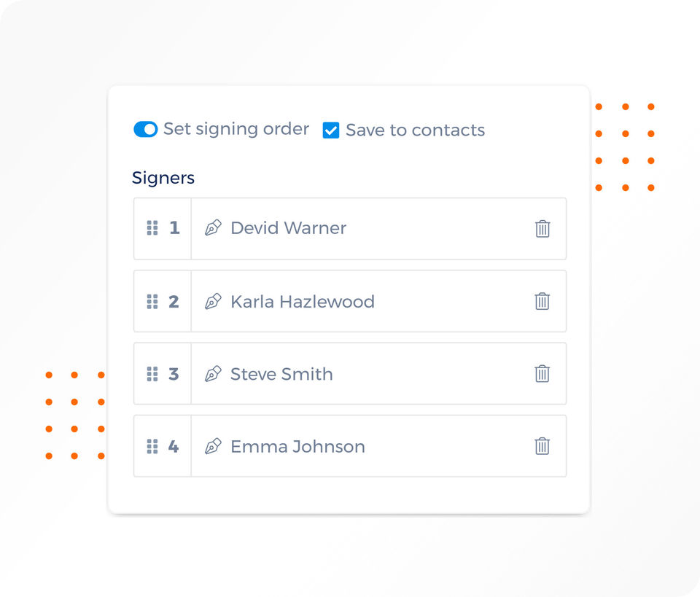Click the trash icon for Steve Smith
Image resolution: width=700 pixels, height=597 pixels.
(542, 374)
